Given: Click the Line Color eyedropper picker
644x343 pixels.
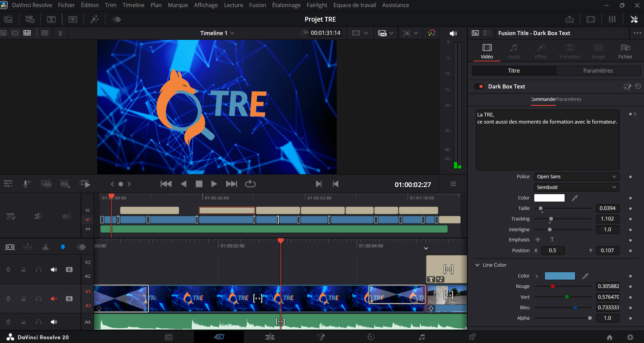Looking at the screenshot, I should pyautogui.click(x=585, y=276).
